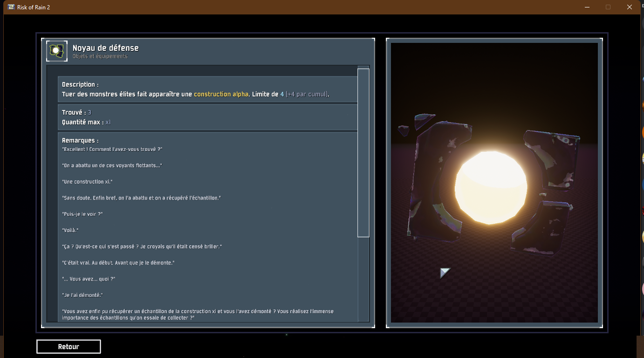The height and width of the screenshot is (358, 644).
Task: Click the Noyau de défense item icon
Action: [x=56, y=51]
